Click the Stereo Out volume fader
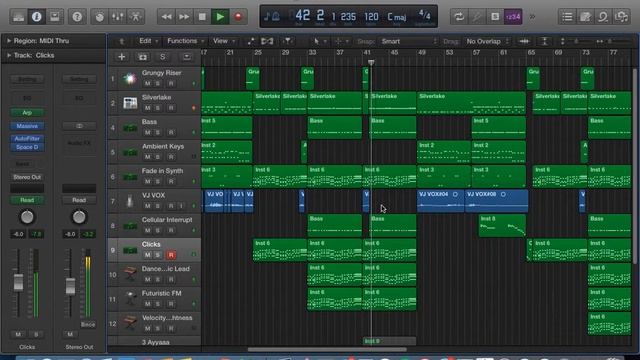Image resolution: width=640 pixels, height=360 pixels. [70, 286]
